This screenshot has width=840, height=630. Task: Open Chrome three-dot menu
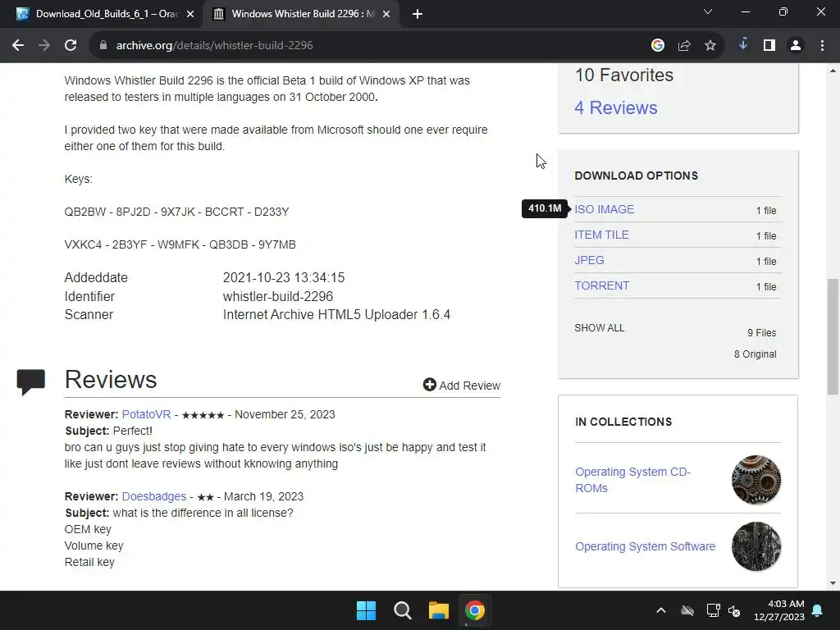822,46
